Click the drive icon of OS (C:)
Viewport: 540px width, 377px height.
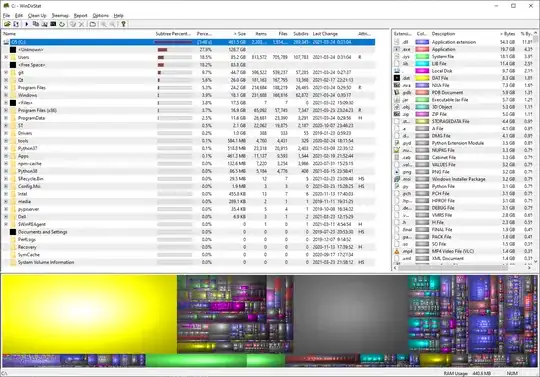(6, 42)
